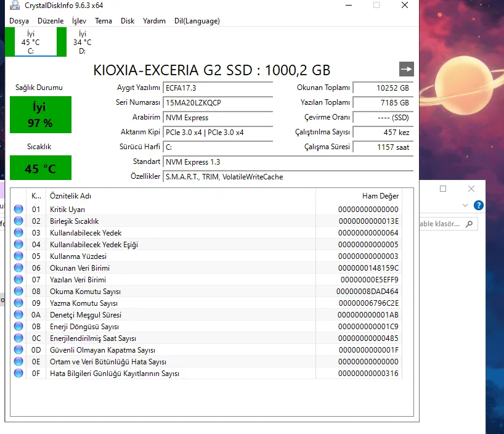Click the Aktarım Kipi field PCIe 3.0 x4

tap(218, 132)
